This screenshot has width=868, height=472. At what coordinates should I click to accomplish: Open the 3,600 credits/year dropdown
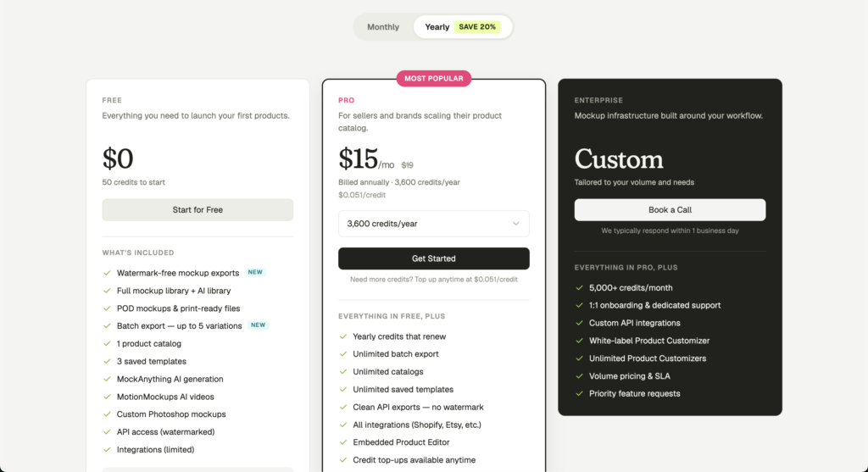click(433, 224)
